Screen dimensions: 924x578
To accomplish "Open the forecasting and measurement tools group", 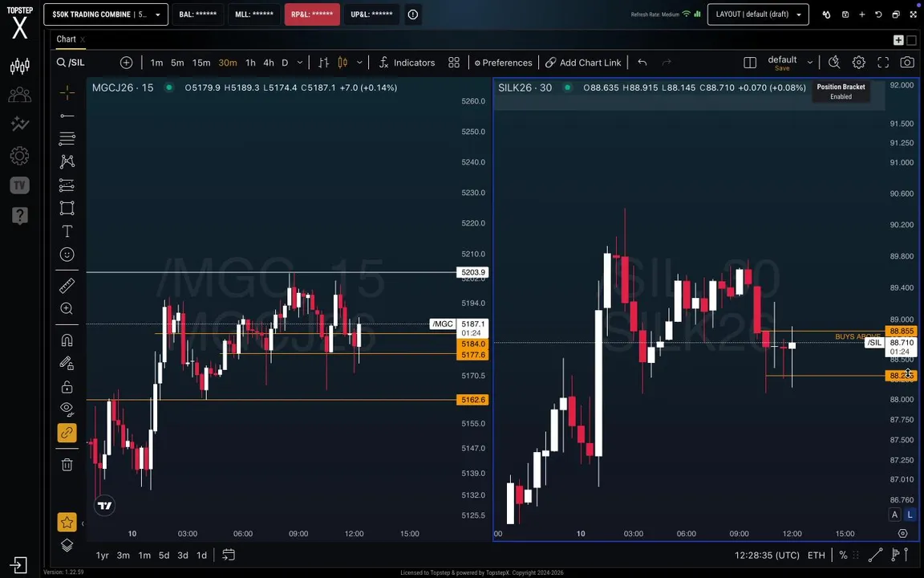I will [x=67, y=185].
